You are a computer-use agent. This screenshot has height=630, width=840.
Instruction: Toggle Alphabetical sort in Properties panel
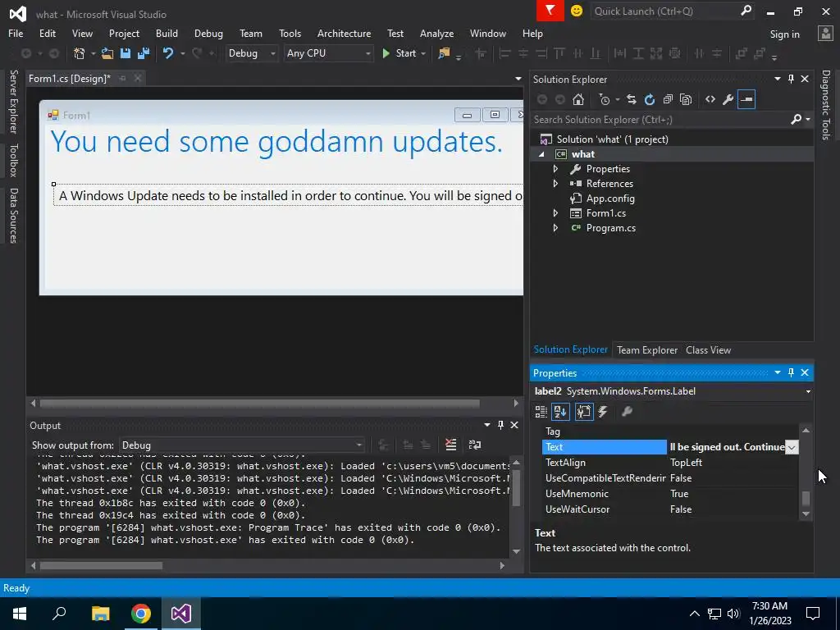click(x=560, y=412)
